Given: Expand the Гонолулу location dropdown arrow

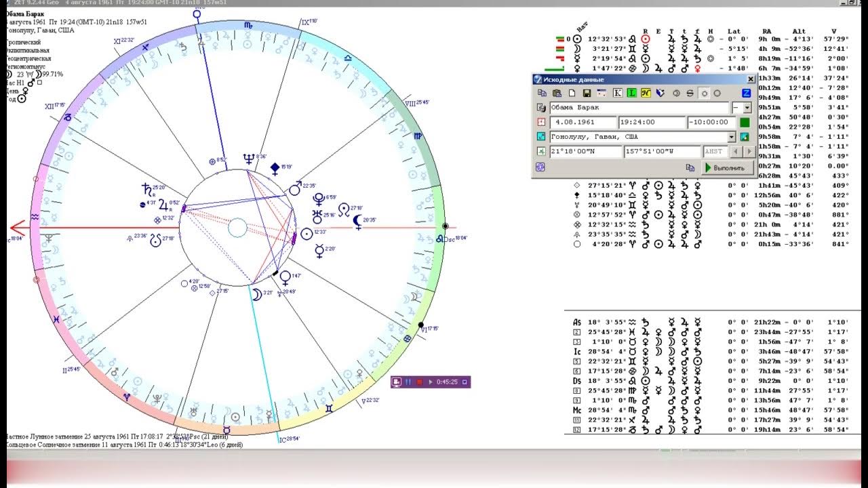Looking at the screenshot, I should coord(732,137).
